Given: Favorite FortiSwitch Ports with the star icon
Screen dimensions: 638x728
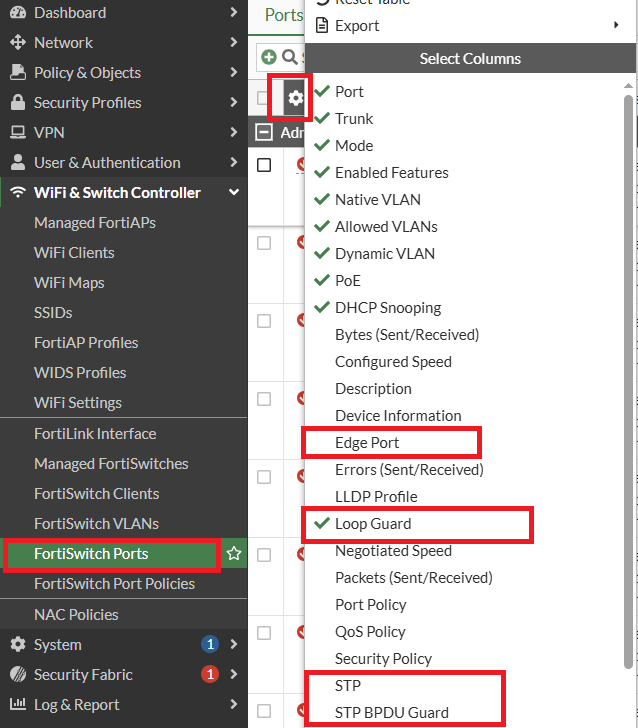Looking at the screenshot, I should point(234,554).
